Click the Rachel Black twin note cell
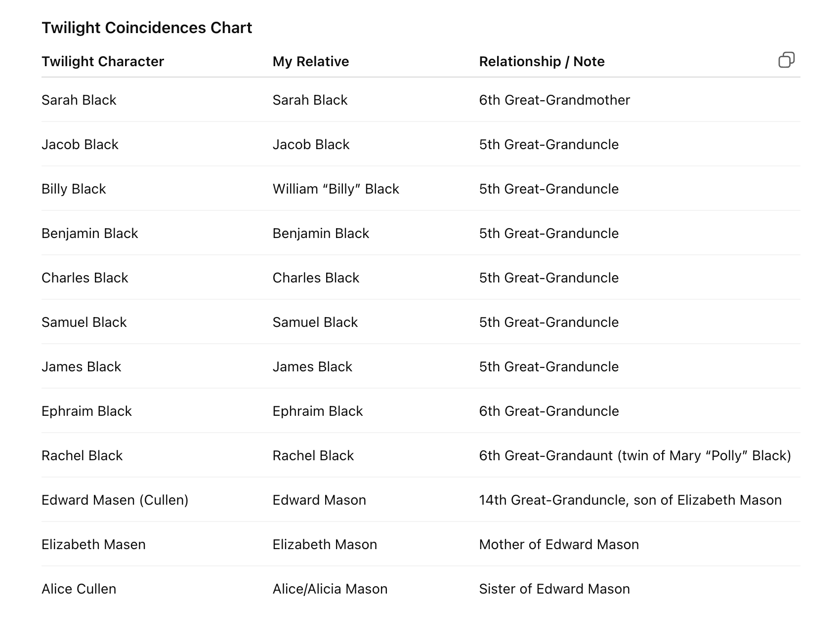The image size is (840, 639). pyautogui.click(x=634, y=455)
